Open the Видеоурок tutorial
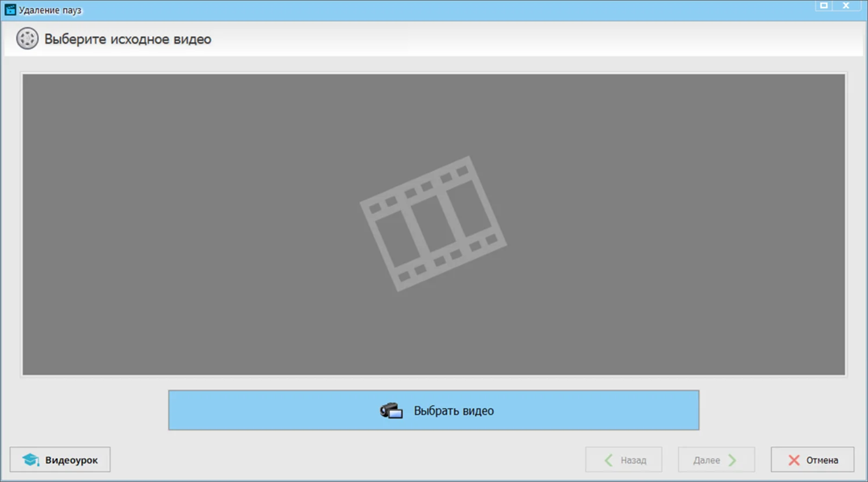The height and width of the screenshot is (482, 868). click(x=60, y=460)
